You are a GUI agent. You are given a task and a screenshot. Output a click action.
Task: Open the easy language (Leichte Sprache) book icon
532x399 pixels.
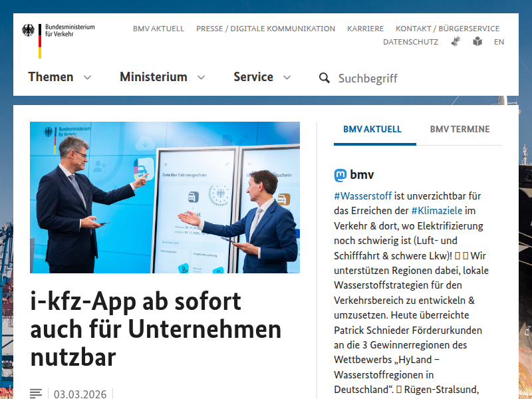(477, 41)
